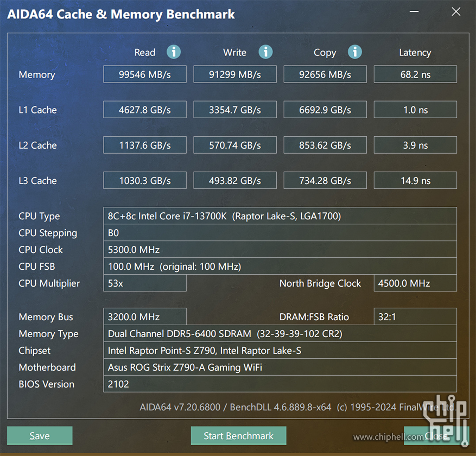
Task: Click the Write column header
Action: pyautogui.click(x=234, y=52)
